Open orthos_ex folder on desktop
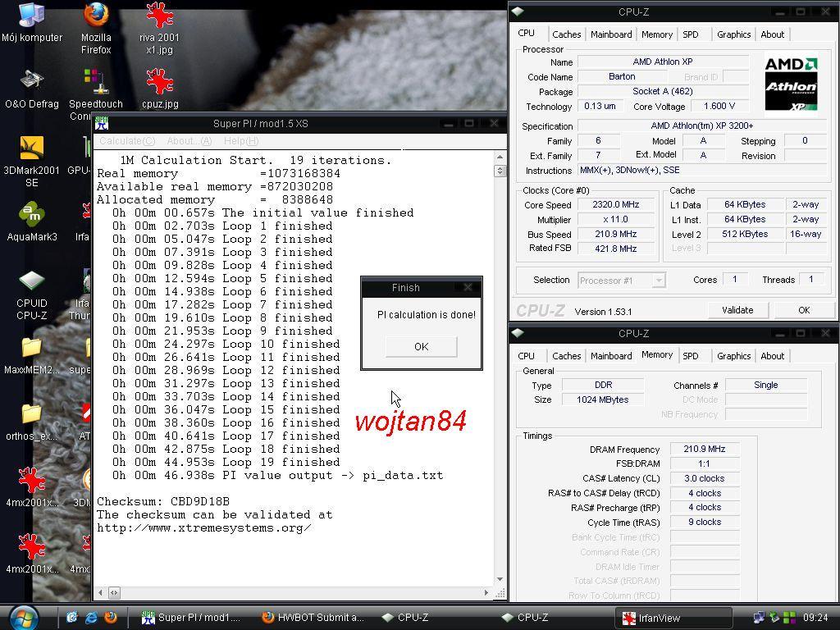The width and height of the screenshot is (840, 630). pyautogui.click(x=32, y=422)
